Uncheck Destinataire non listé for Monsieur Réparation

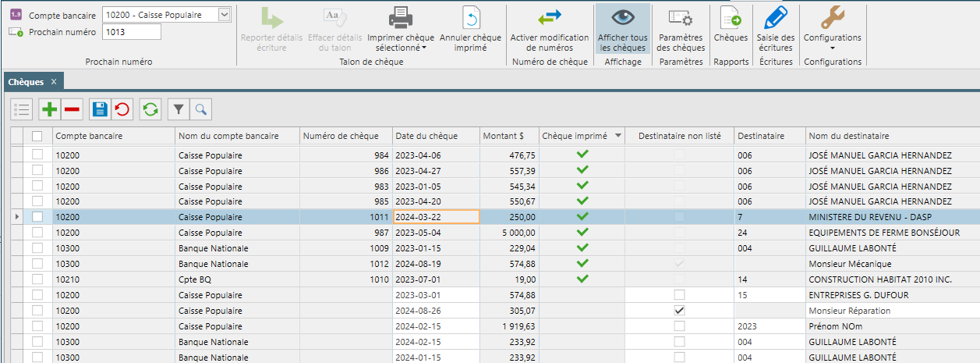coord(680,311)
